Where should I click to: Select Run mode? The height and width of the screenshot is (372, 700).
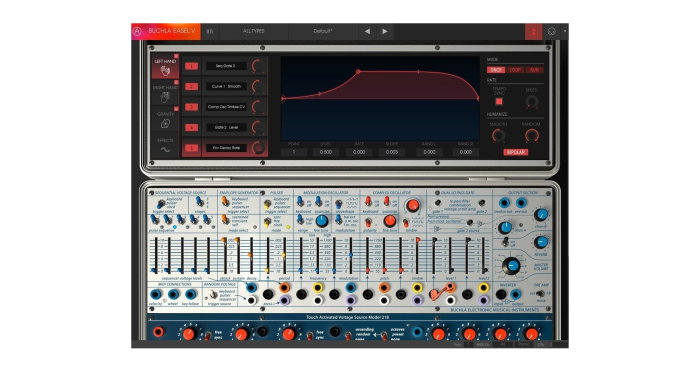[534, 70]
